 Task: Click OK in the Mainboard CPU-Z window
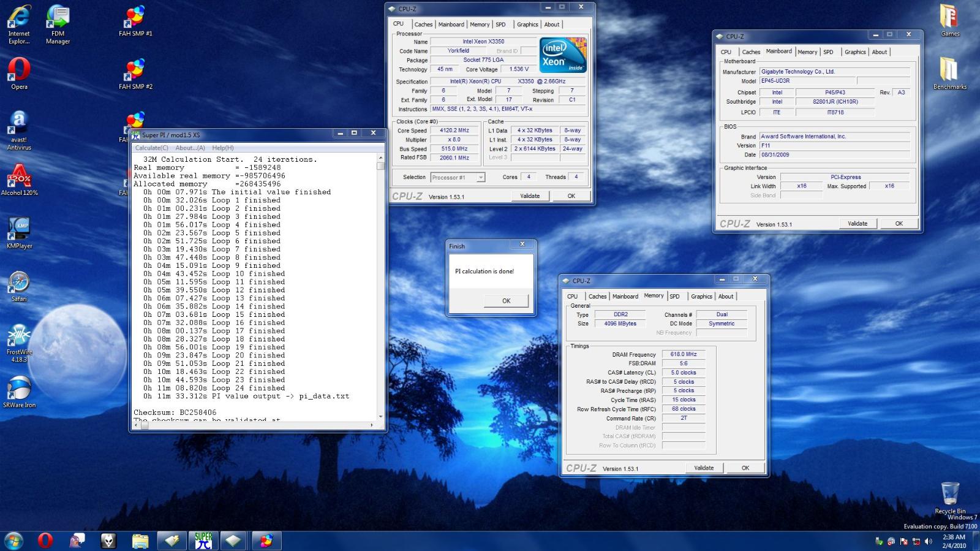tap(899, 224)
